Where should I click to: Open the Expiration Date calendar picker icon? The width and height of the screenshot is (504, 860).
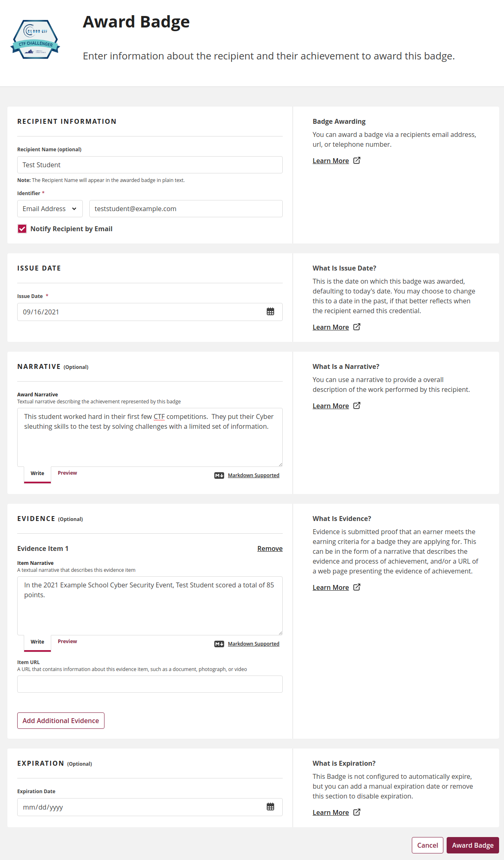coord(270,807)
